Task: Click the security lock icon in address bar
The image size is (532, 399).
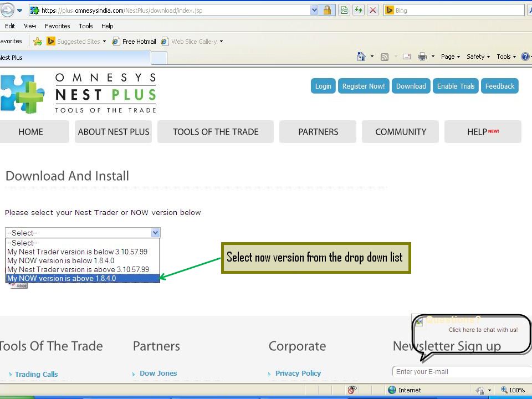Action: click(327, 10)
